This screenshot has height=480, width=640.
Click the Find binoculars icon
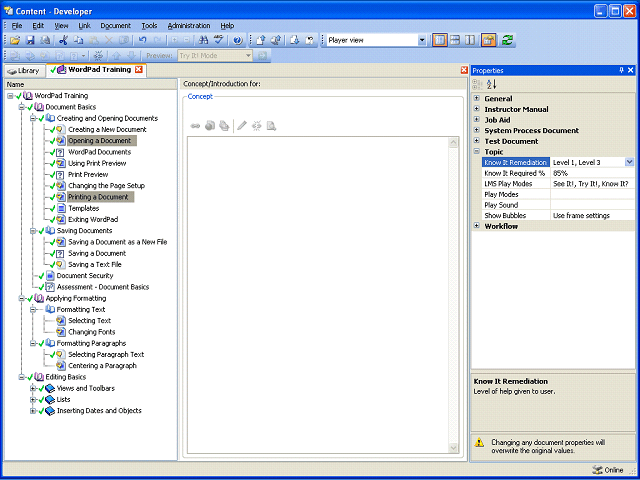point(203,40)
